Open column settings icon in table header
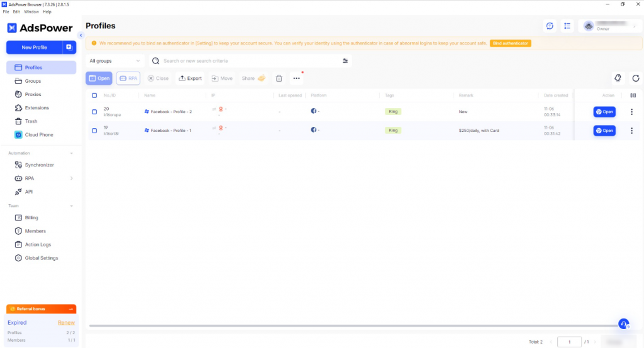 tap(633, 95)
